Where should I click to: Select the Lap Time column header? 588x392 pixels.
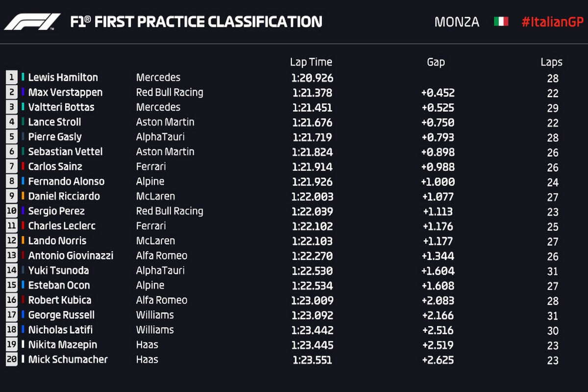point(311,62)
